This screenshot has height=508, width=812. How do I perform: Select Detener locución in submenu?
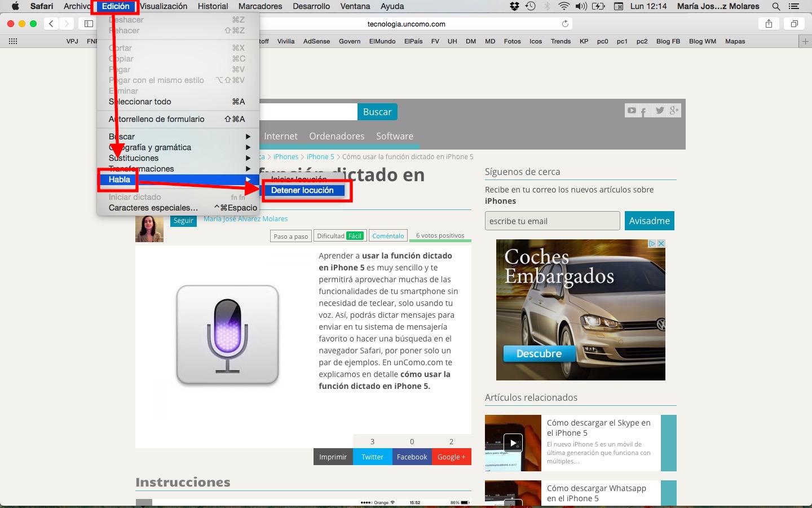(x=302, y=190)
